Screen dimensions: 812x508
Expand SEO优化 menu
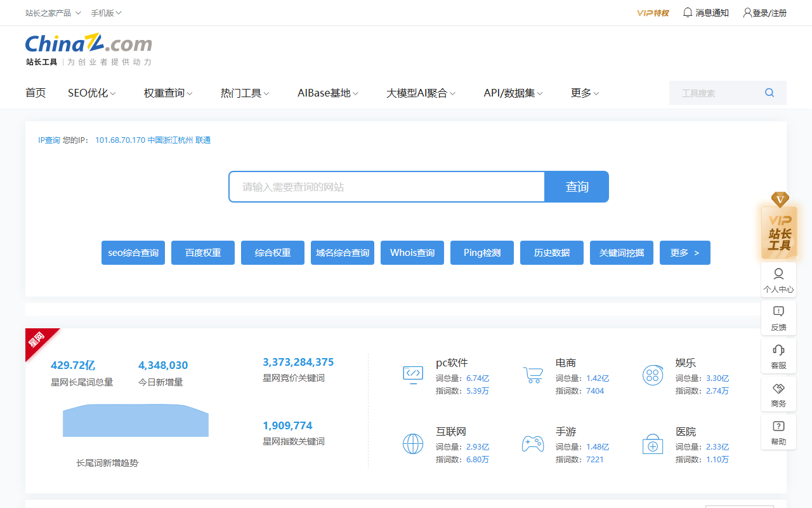tap(92, 93)
